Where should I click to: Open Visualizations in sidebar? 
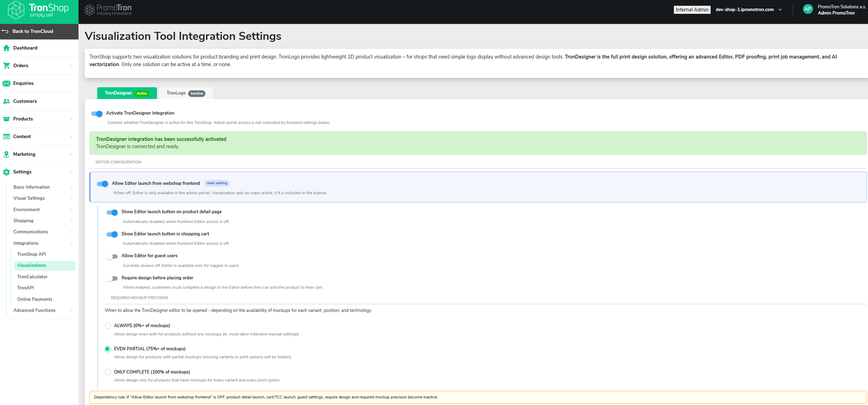45,265
